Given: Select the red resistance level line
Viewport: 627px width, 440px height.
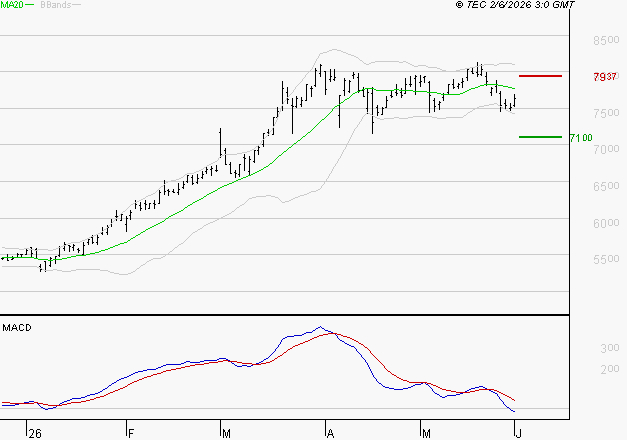Looking at the screenshot, I should (x=540, y=76).
